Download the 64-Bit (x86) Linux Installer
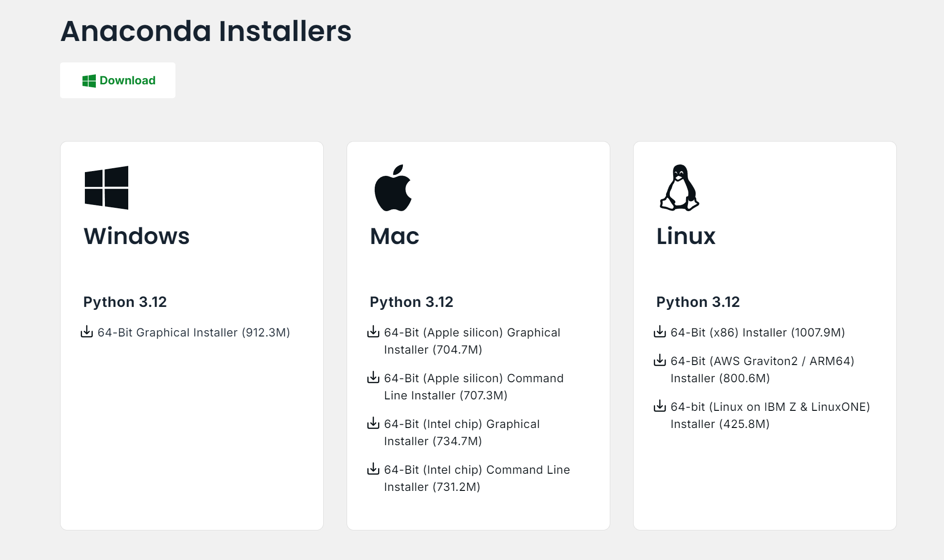Image resolution: width=944 pixels, height=560 pixels. (758, 333)
